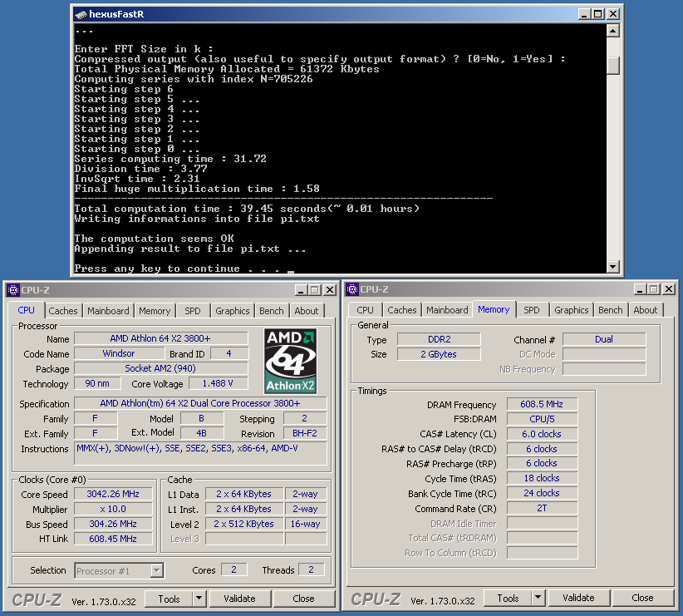Show About tab in left CPU-Z
This screenshot has height=616, width=683.
coord(307,311)
